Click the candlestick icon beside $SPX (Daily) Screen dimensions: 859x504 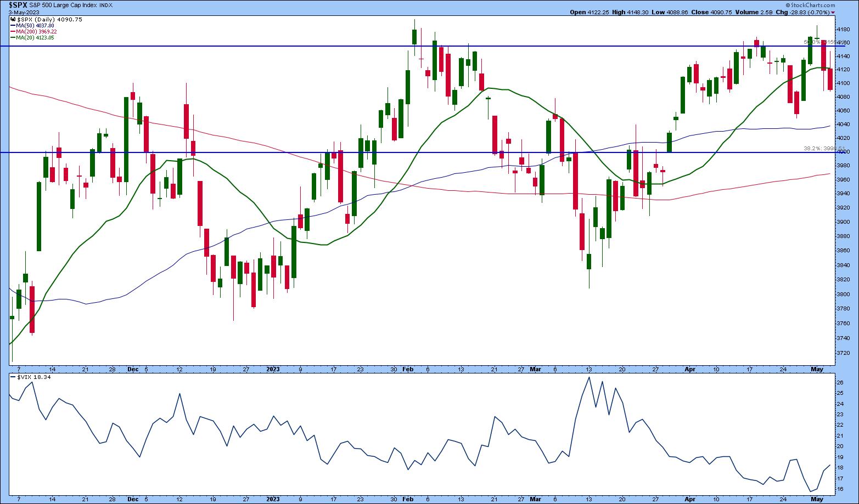pyautogui.click(x=13, y=19)
